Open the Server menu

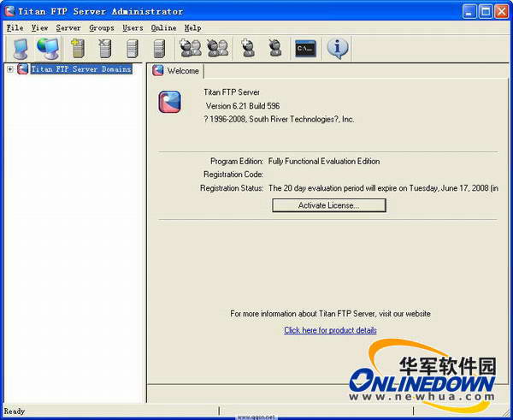click(x=68, y=28)
